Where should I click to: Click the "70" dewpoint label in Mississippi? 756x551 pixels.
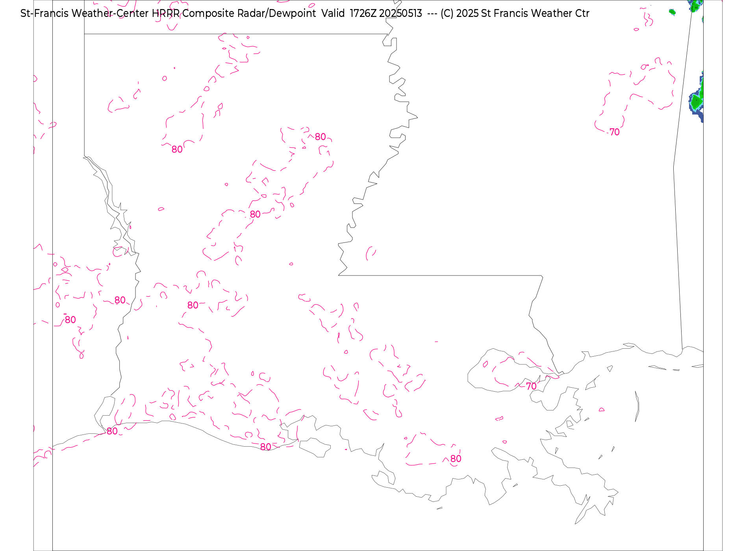[x=614, y=132]
